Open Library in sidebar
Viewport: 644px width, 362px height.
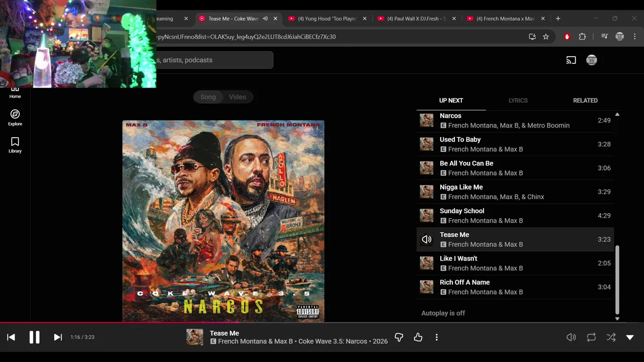tap(15, 145)
